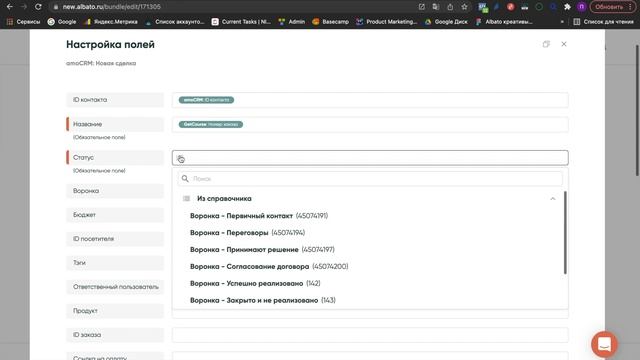Image resolution: width=640 pixels, height=360 pixels.
Task: Choose Воронка - Переговоры option
Action: click(247, 233)
